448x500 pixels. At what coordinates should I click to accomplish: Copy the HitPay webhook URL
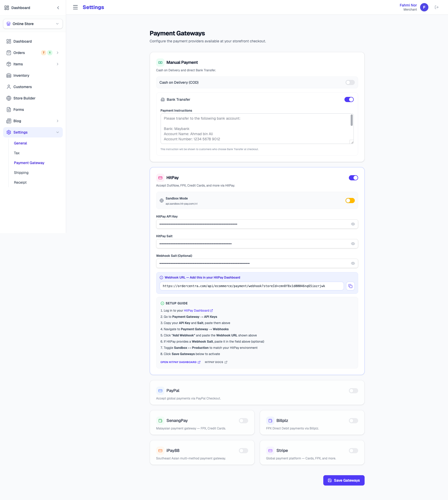[350, 286]
